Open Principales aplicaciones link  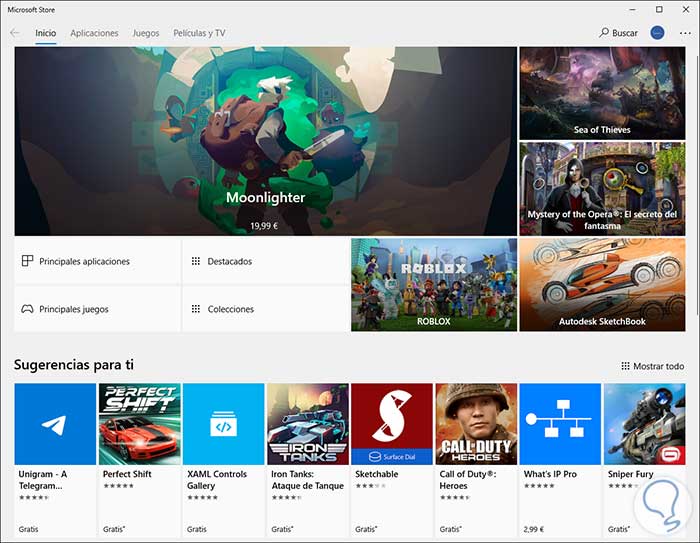pos(97,261)
